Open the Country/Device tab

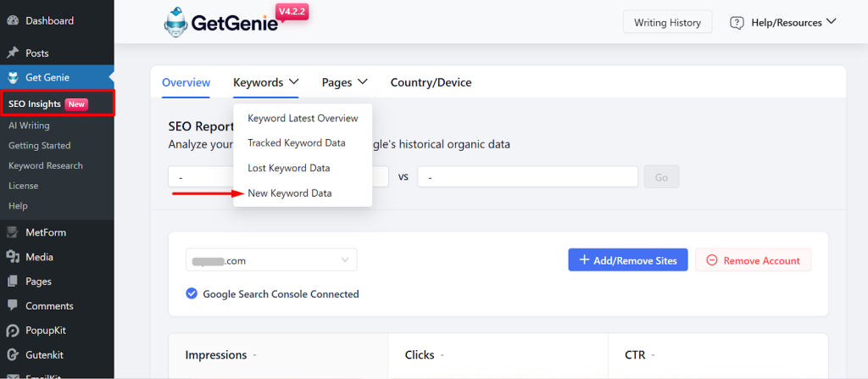point(431,82)
